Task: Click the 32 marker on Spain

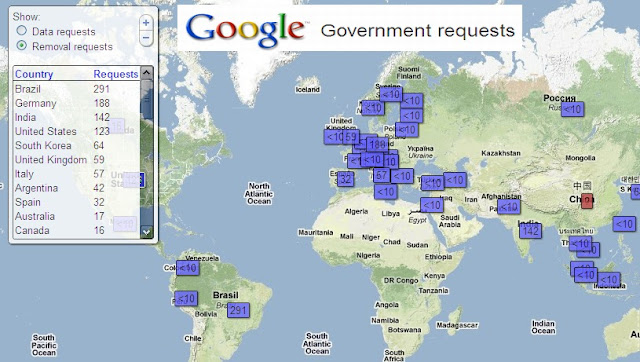Action: [345, 179]
